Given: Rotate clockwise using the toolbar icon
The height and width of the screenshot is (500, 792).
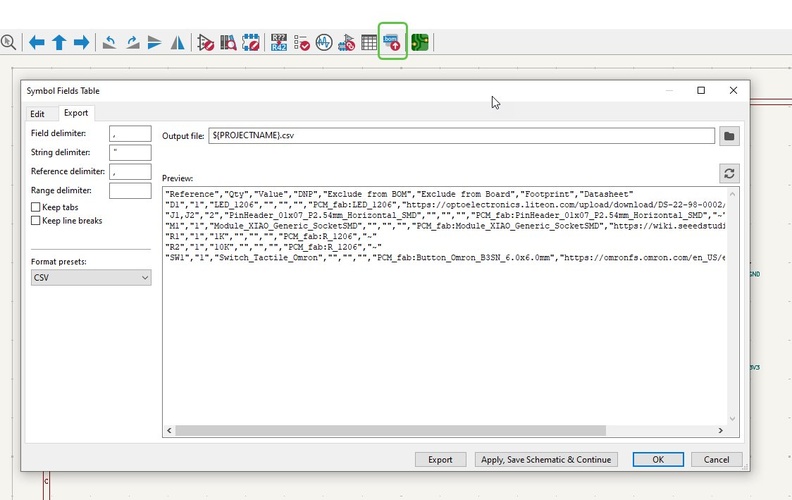Looking at the screenshot, I should [x=132, y=42].
